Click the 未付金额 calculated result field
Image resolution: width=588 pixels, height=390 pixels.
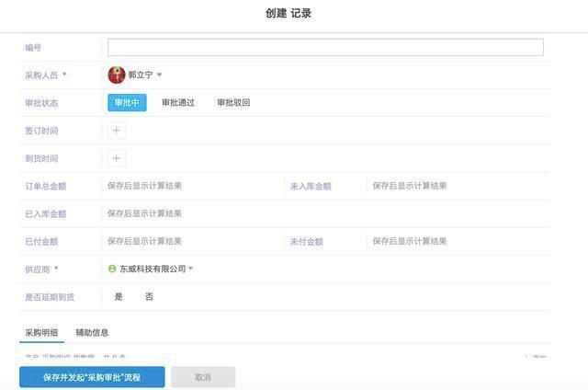tap(410, 241)
